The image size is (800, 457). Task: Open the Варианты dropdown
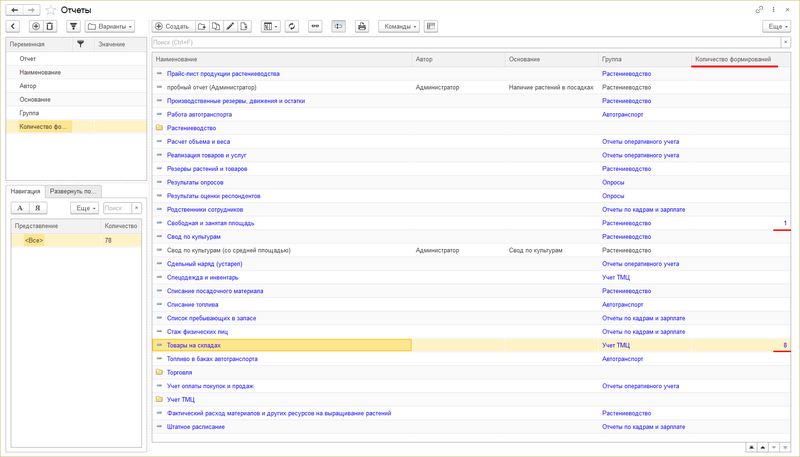(x=110, y=27)
